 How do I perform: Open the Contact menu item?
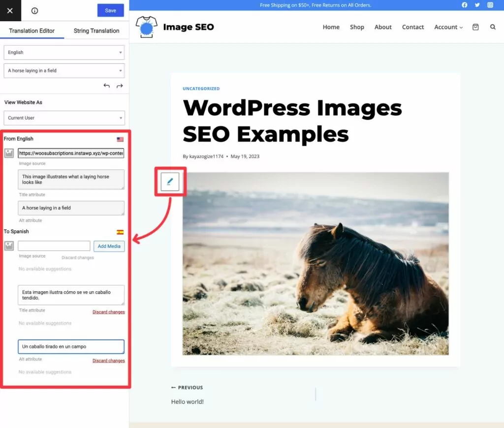[x=413, y=27]
